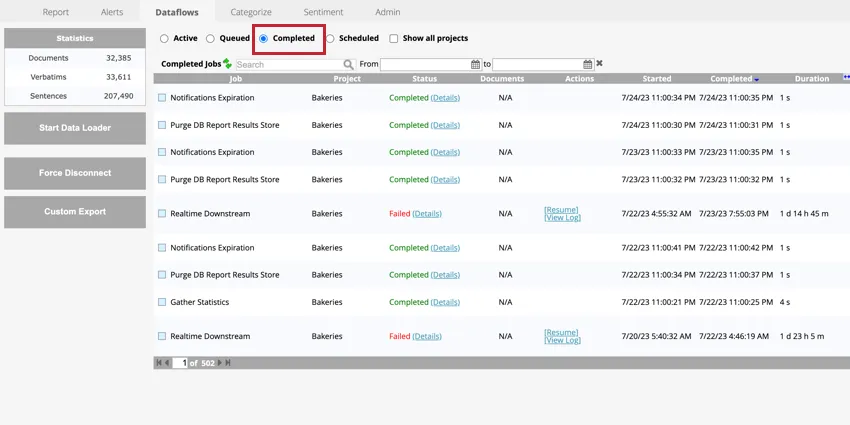Click the page number input field
Viewport: 850px width, 425px height.
point(180,363)
